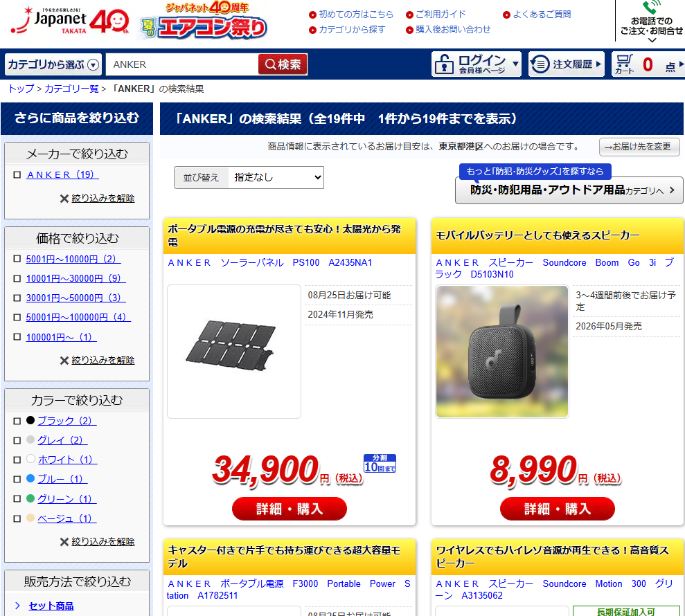Expand the ログイン menu arrow

click(515, 64)
